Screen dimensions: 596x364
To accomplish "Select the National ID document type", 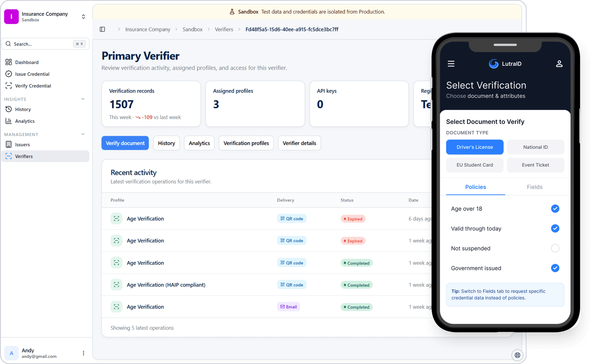I will point(535,147).
